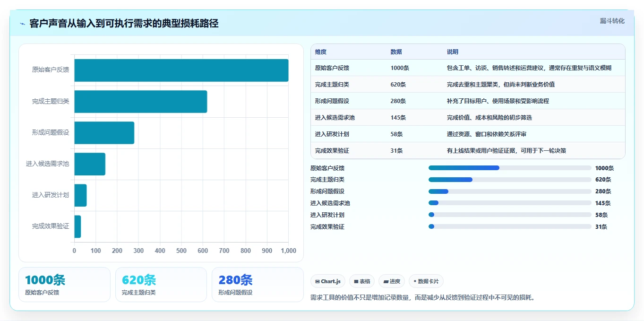Viewport: 644px width, 321px height.
Task: Click the 进入候选需求池 progress bar showing 145条
Action: click(510, 203)
